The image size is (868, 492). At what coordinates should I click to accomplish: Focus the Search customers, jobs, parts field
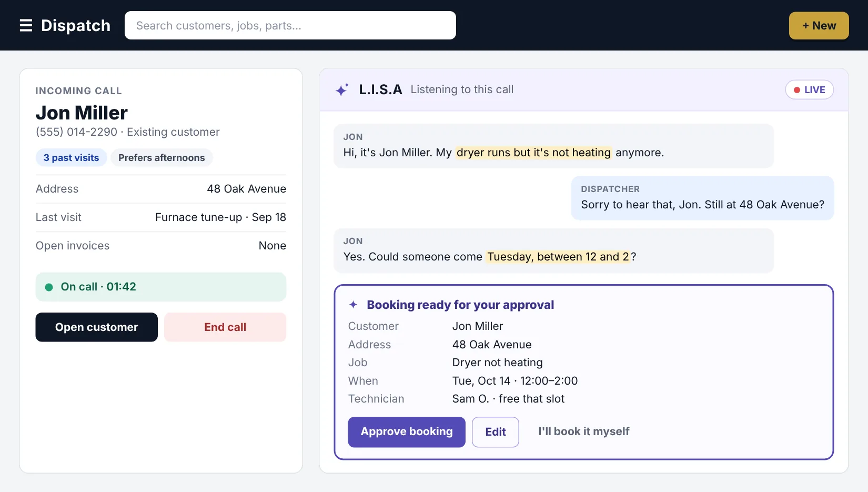click(x=290, y=25)
